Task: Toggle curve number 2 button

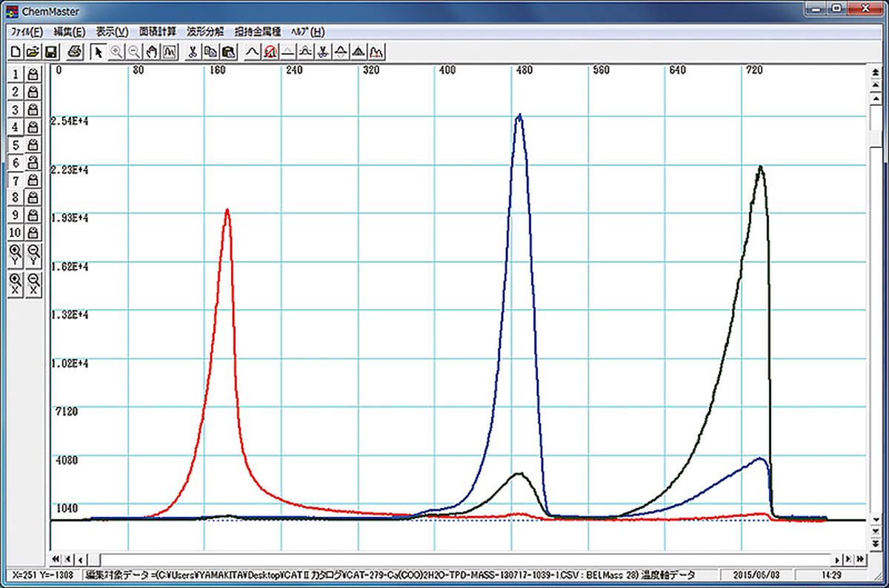Action: (x=15, y=91)
